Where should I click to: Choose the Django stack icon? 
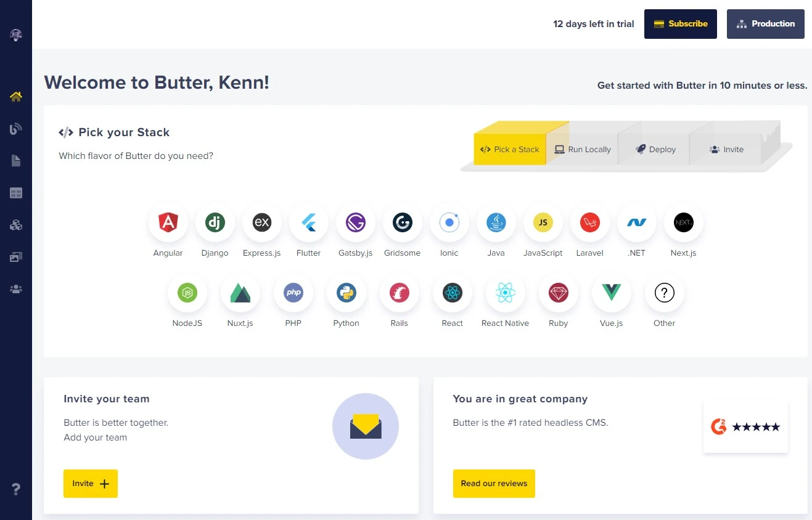pyautogui.click(x=215, y=222)
